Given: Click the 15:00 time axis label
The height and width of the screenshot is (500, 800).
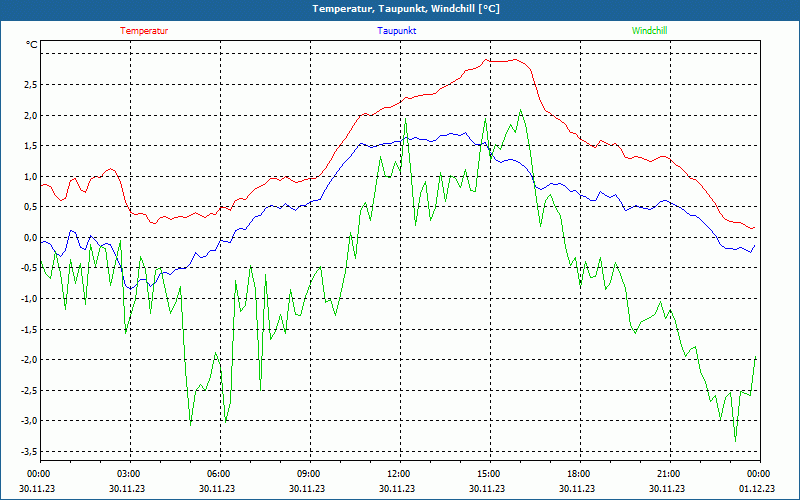Looking at the screenshot, I should (488, 474).
